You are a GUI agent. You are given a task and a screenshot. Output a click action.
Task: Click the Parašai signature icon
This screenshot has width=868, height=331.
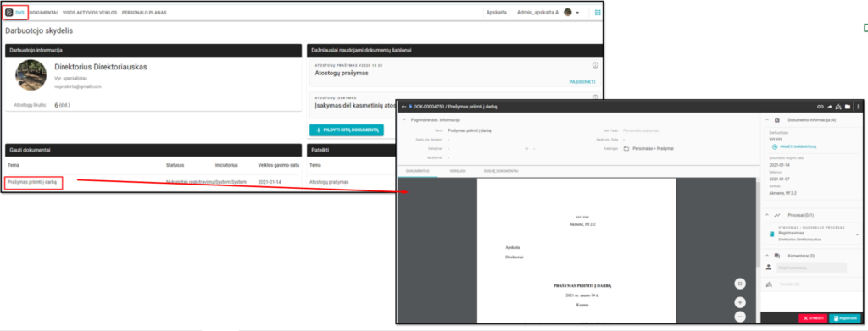click(769, 284)
